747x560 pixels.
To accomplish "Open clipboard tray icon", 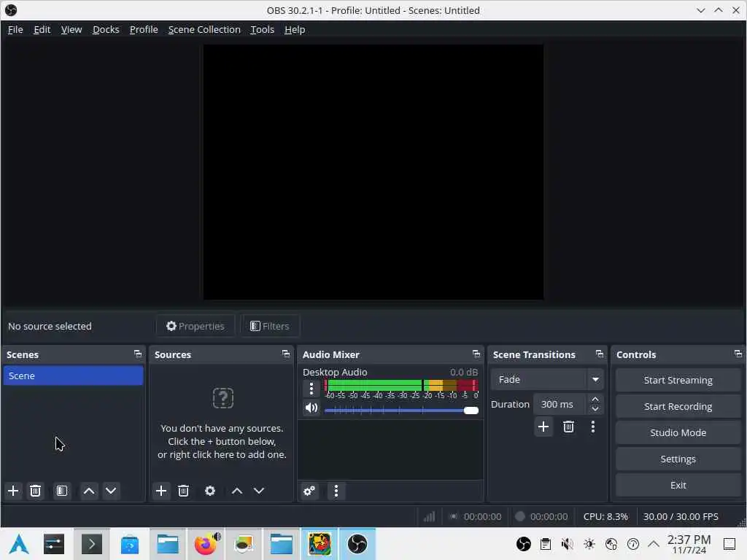I will (546, 544).
